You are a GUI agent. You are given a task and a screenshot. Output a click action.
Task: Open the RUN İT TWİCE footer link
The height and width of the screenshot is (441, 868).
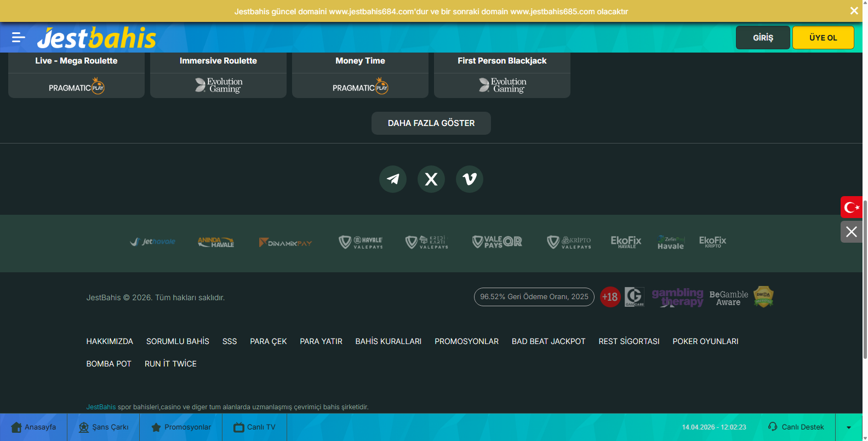point(170,364)
